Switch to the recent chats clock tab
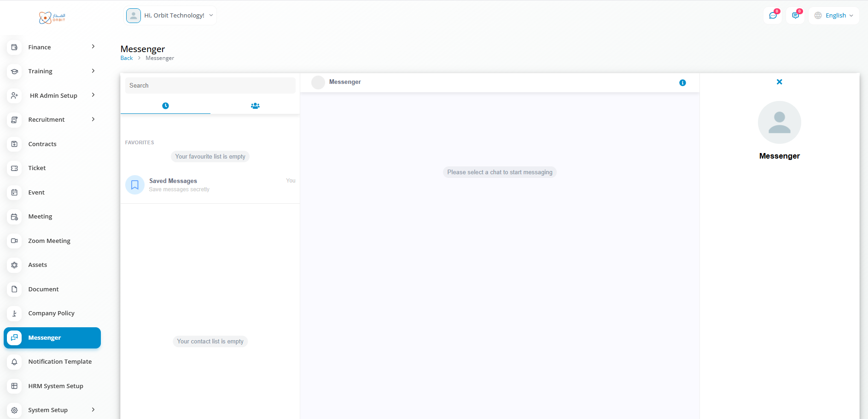The height and width of the screenshot is (419, 868). pos(165,106)
